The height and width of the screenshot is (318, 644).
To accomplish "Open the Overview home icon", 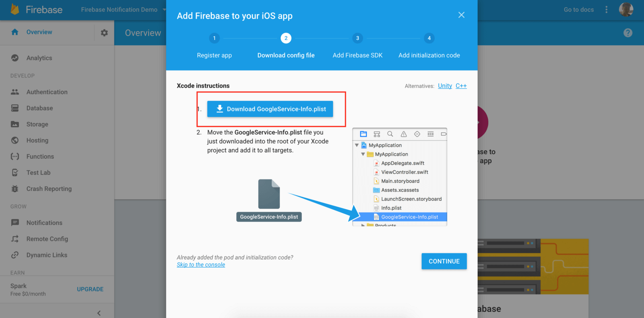I will 15,32.
